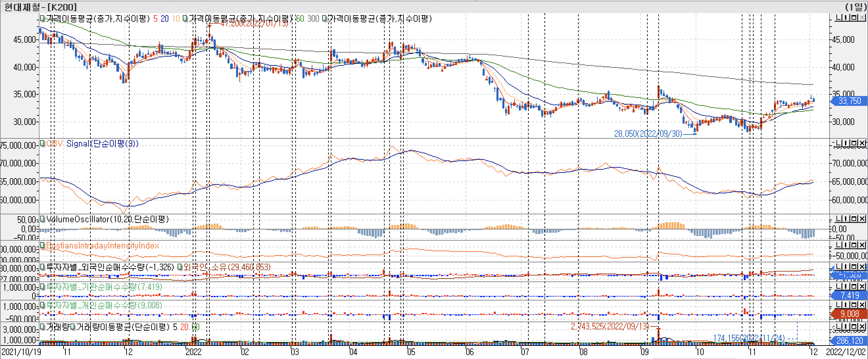The image size is (868, 359).
Task: Toggle the green box beside BostiansIntradayIntensityIndex label
Action: pyautogui.click(x=42, y=245)
